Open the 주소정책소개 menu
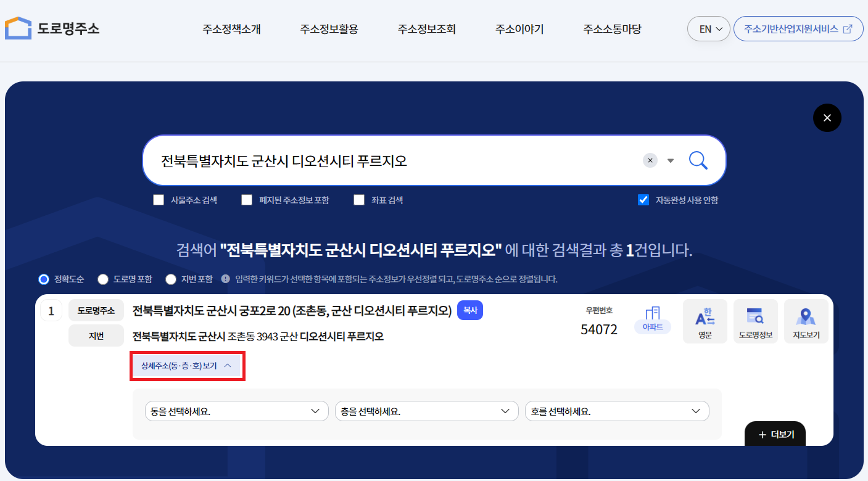 click(231, 29)
